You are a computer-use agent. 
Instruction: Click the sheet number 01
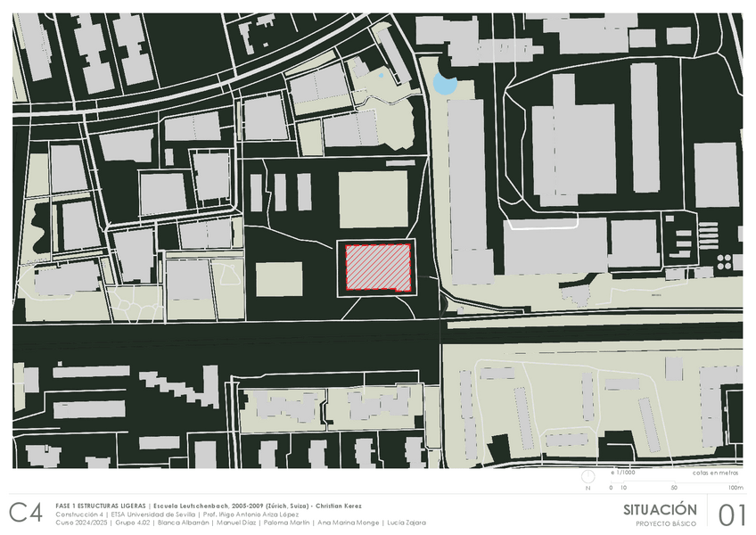coord(733,514)
